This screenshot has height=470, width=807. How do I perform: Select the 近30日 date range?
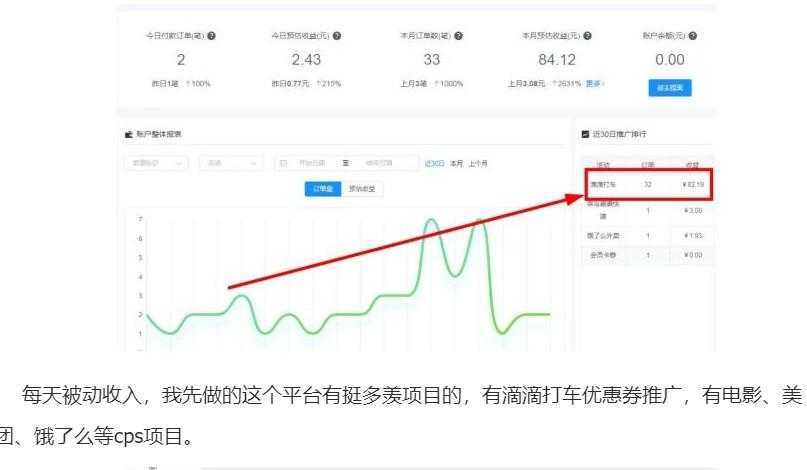point(434,163)
